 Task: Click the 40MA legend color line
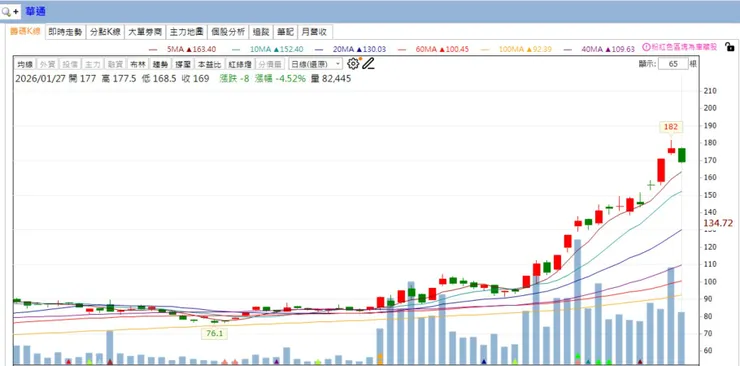coord(568,49)
